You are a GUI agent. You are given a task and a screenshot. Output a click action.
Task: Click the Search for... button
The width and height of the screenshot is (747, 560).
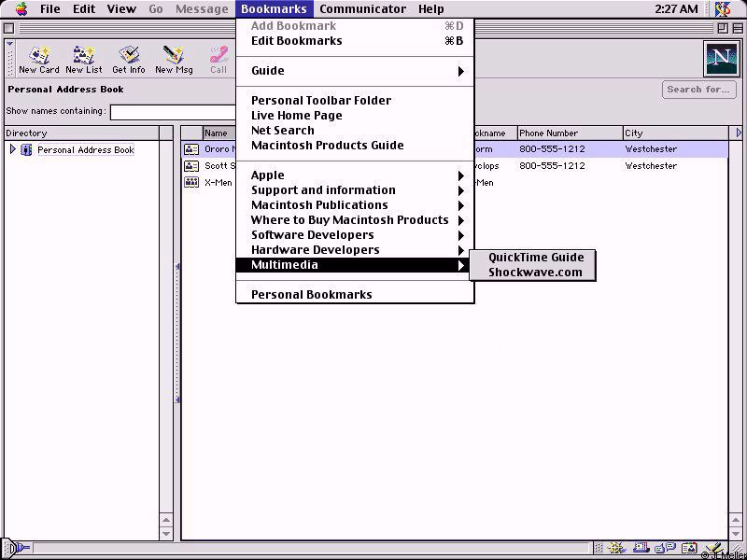(x=698, y=90)
